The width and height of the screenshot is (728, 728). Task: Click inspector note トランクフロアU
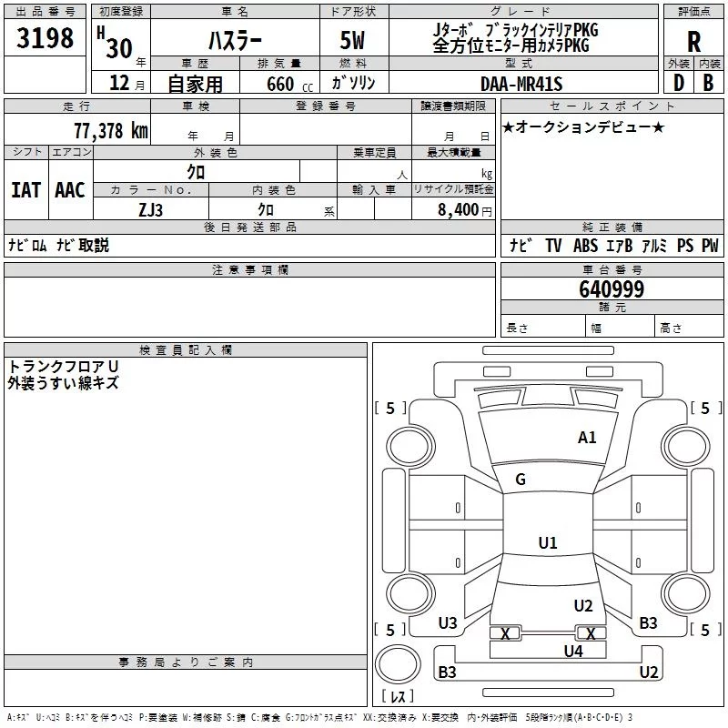pos(63,367)
